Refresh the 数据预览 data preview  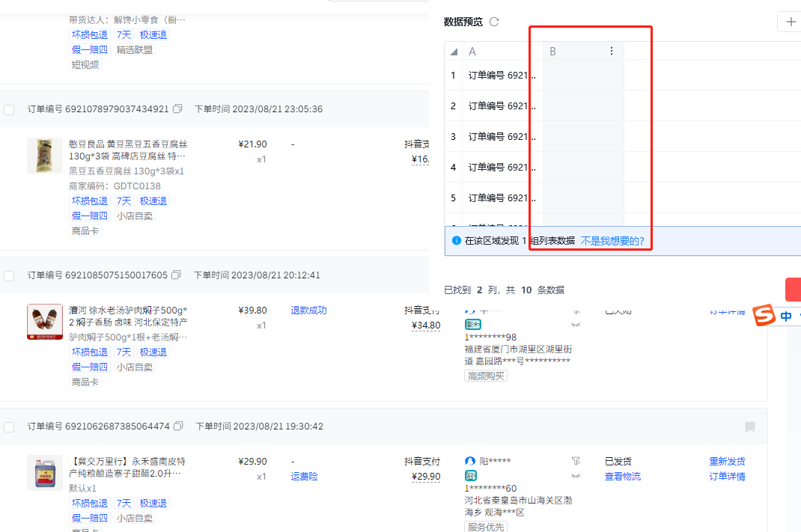pyautogui.click(x=494, y=22)
